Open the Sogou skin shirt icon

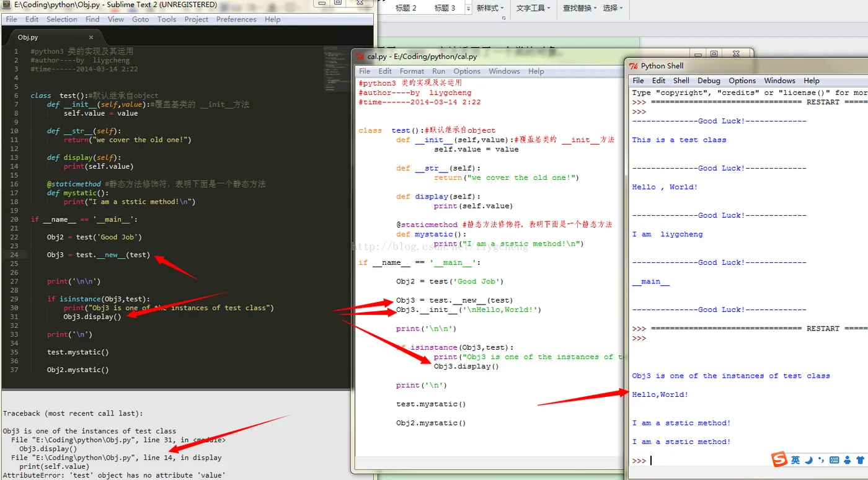coord(860,460)
